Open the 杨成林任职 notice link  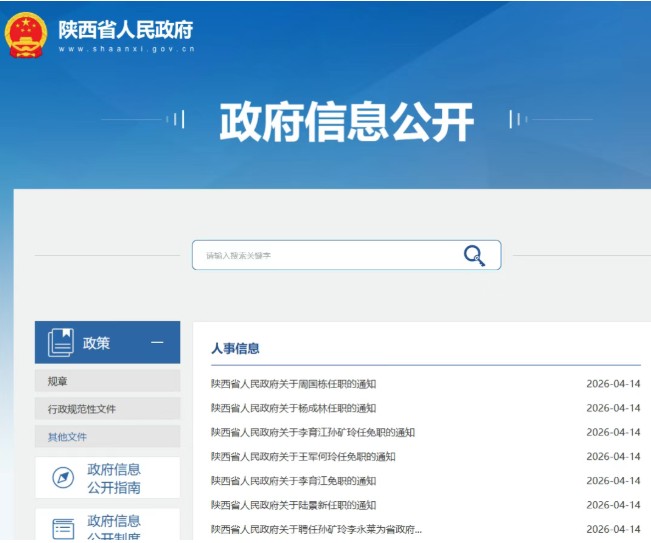293,408
